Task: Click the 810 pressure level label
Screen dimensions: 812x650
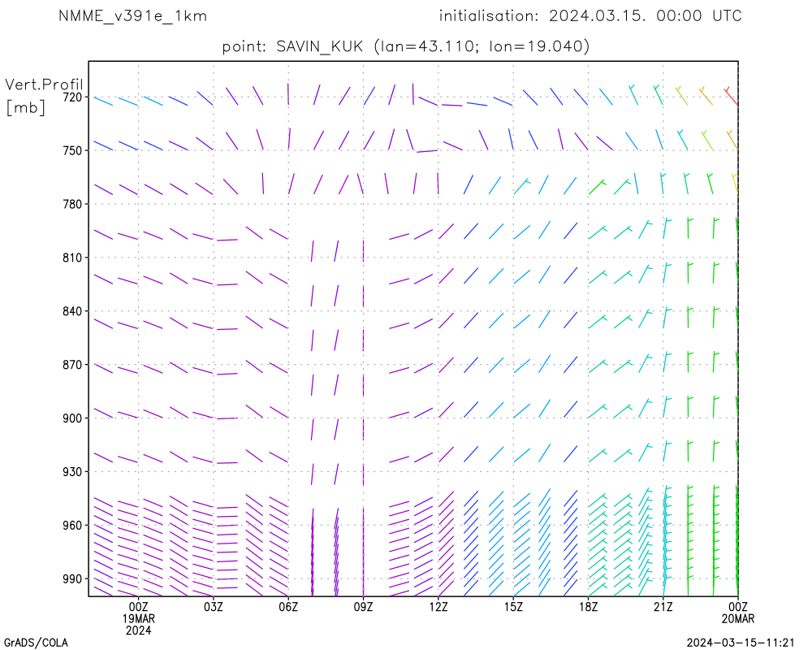Action: [72, 258]
